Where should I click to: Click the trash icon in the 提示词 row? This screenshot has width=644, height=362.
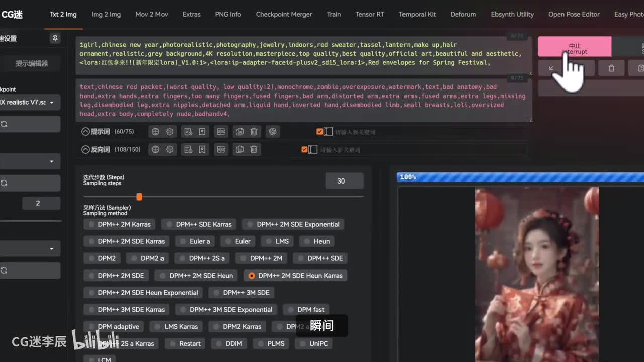click(254, 132)
